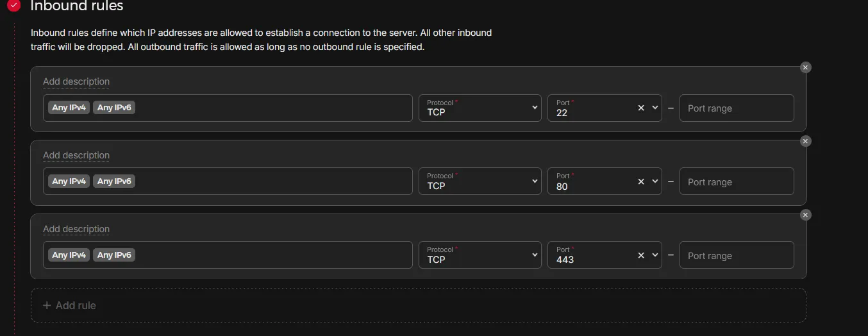Expand port dropdown chevron for port 443
Image resolution: width=868 pixels, height=336 pixels.
(x=655, y=256)
